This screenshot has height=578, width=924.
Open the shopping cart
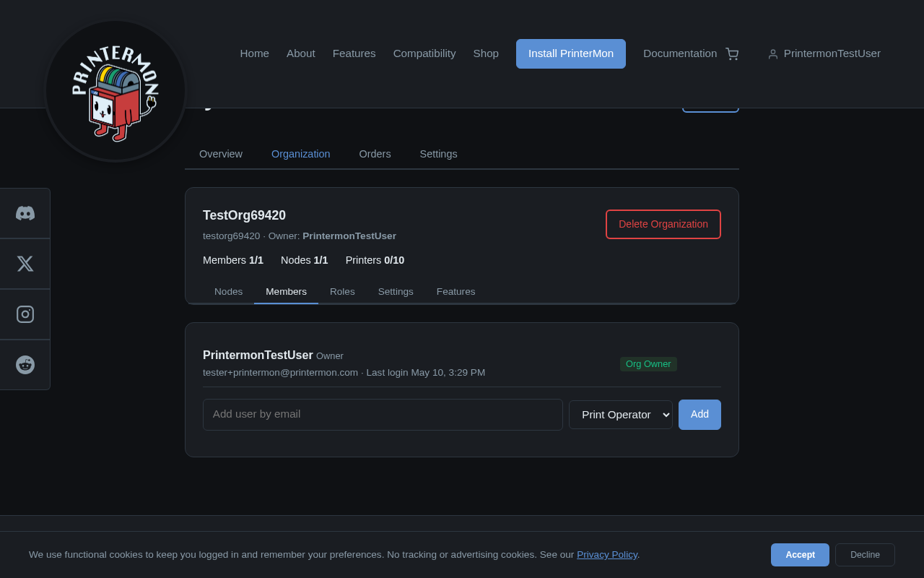click(x=732, y=54)
